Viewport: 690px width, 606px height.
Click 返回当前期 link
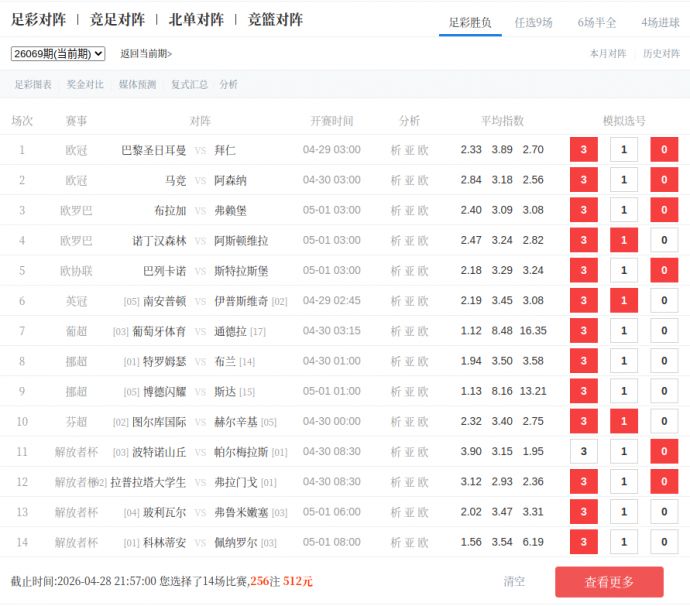pyautogui.click(x=146, y=54)
